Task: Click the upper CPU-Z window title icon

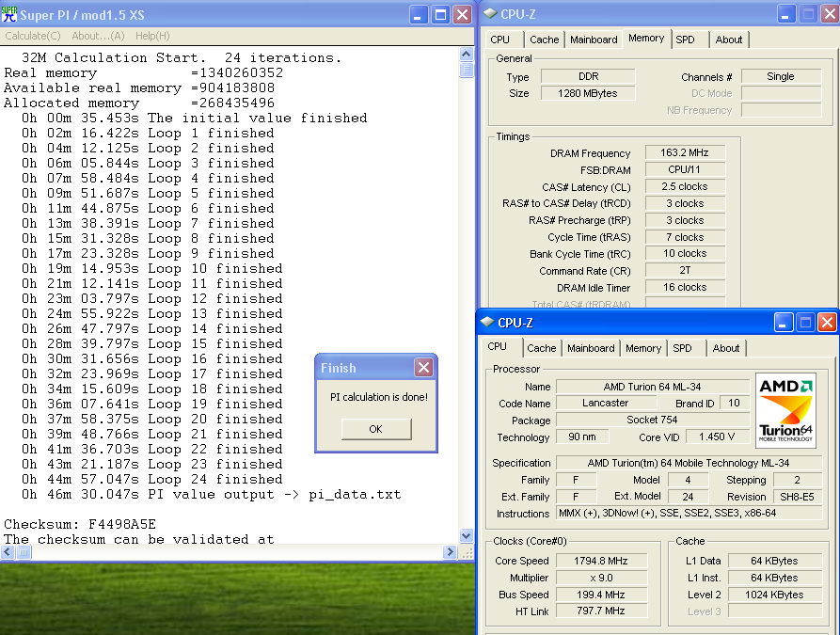Action: [490, 13]
